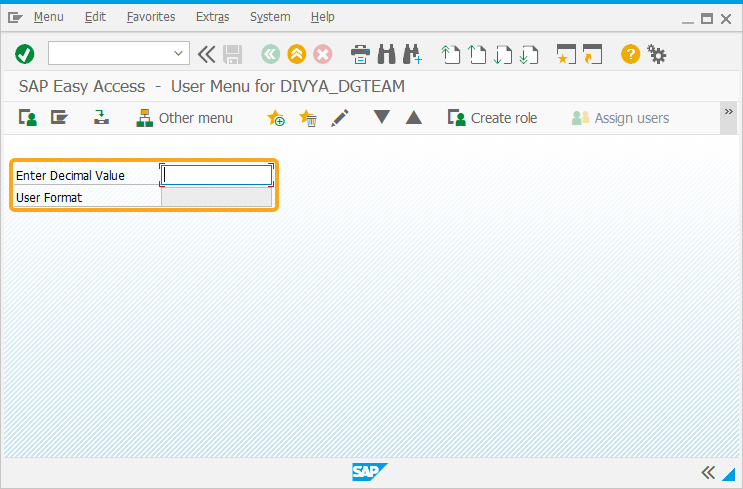The height and width of the screenshot is (489, 743).
Task: Open Help via the orange question mark icon
Action: coord(631,54)
